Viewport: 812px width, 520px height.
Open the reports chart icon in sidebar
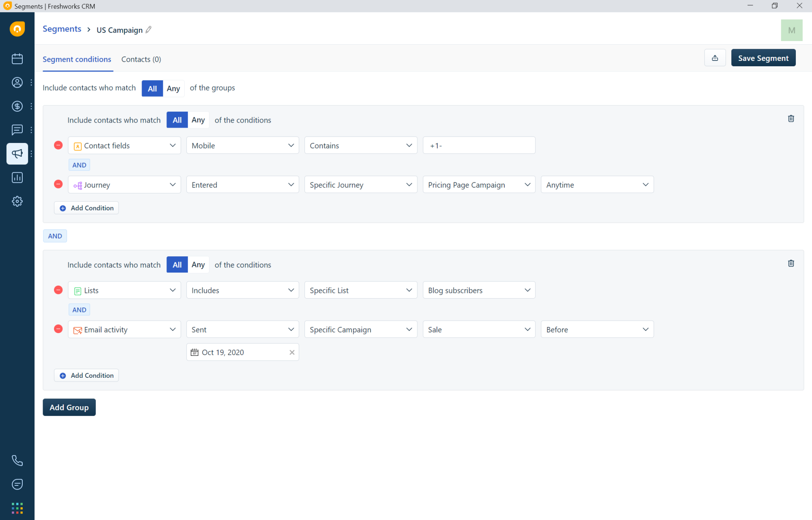tap(17, 178)
